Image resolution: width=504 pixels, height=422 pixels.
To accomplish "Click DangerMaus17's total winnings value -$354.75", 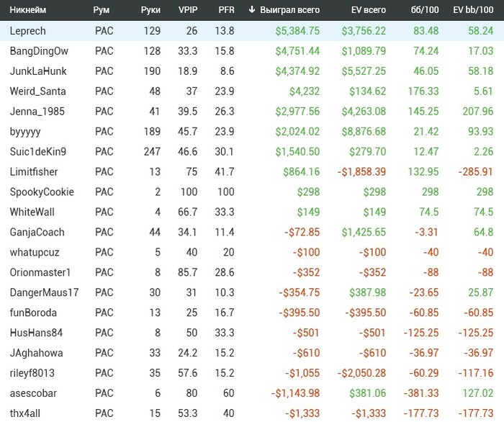I will tap(300, 293).
